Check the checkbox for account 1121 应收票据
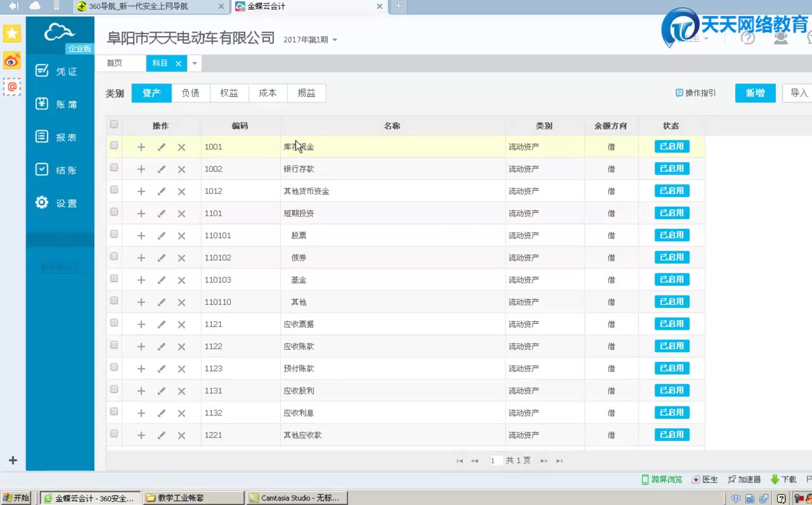This screenshot has width=812, height=505. (x=114, y=324)
